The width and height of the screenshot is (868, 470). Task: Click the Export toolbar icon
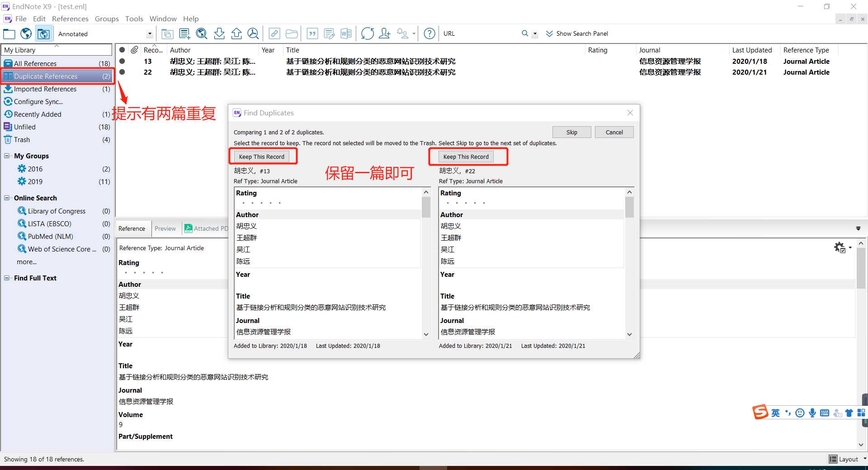(236, 34)
